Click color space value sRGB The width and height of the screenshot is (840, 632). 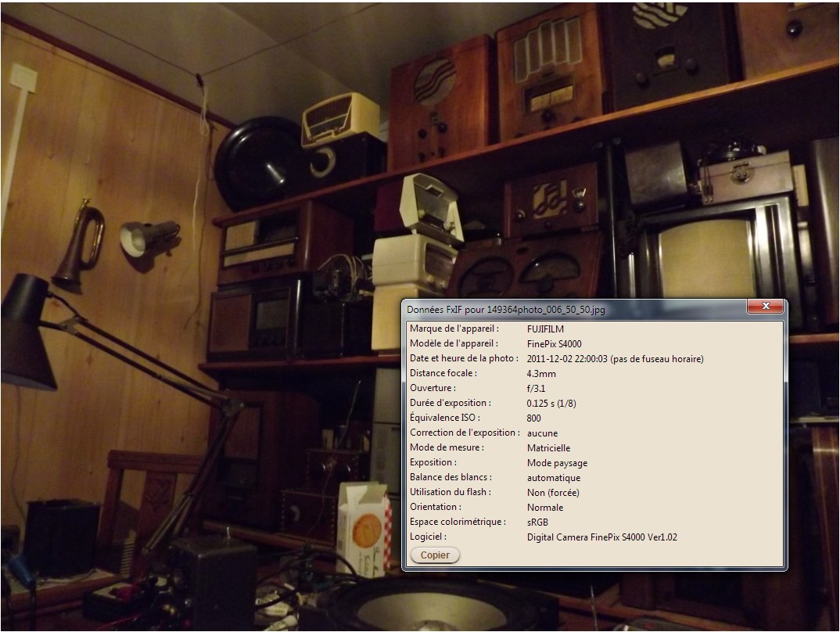[537, 522]
